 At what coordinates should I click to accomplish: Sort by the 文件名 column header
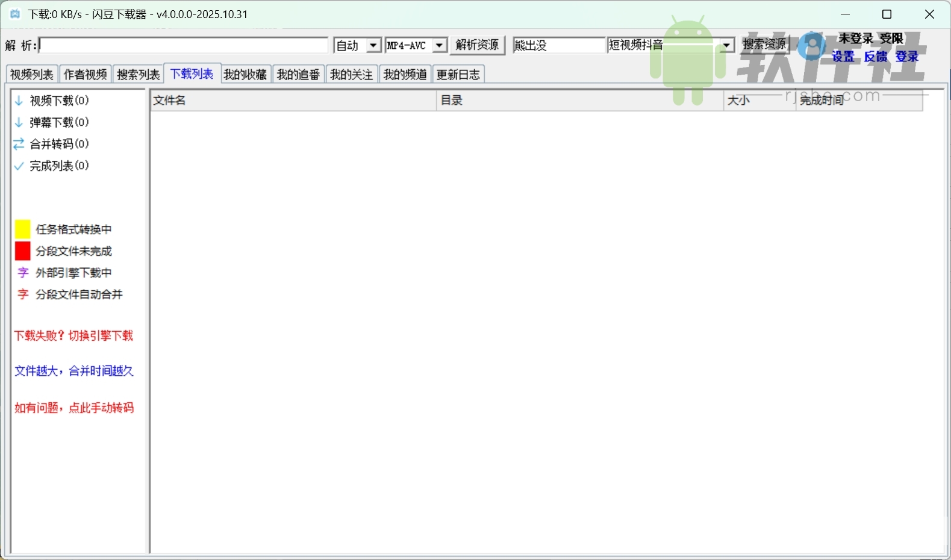[x=293, y=101]
